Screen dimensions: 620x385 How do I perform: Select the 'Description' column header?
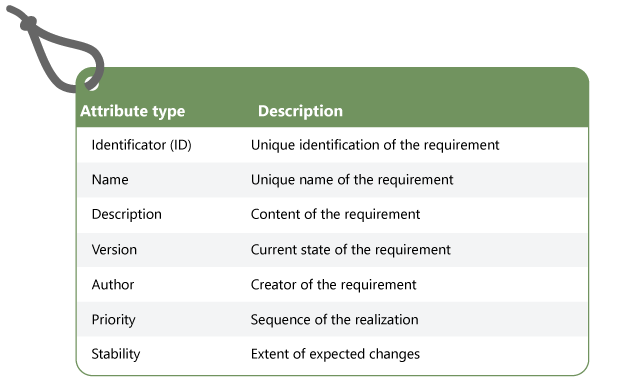click(300, 111)
